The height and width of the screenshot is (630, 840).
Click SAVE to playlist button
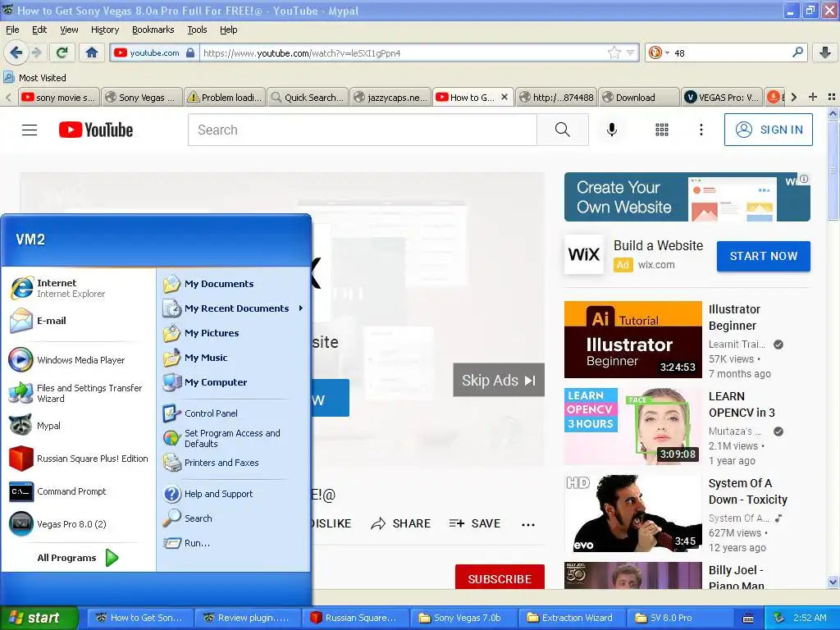475,523
